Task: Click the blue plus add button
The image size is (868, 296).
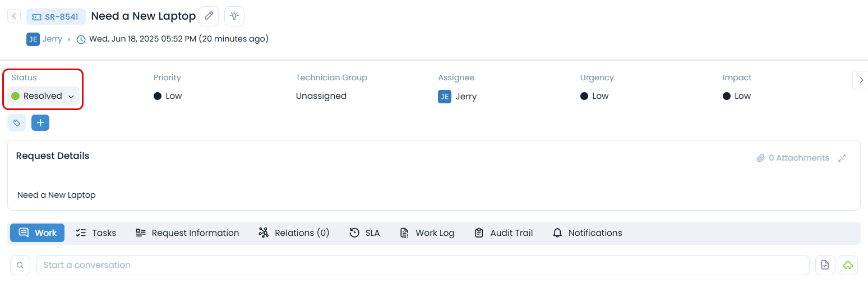Action: (x=40, y=123)
